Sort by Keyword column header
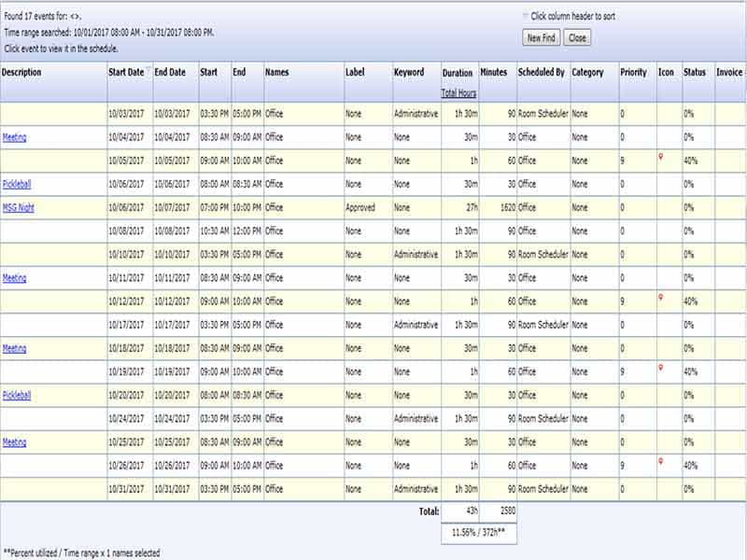This screenshot has width=747, height=560. tap(409, 73)
